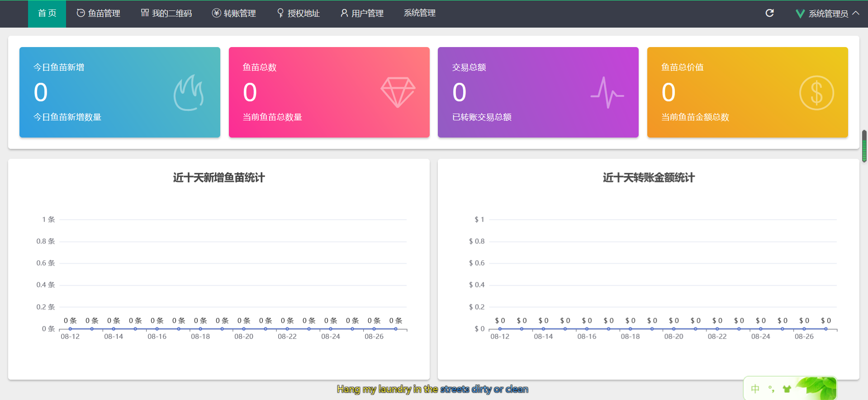The image size is (868, 400).
Task: Expand the 系统管理员 user dropdown arrow
Action: click(856, 13)
